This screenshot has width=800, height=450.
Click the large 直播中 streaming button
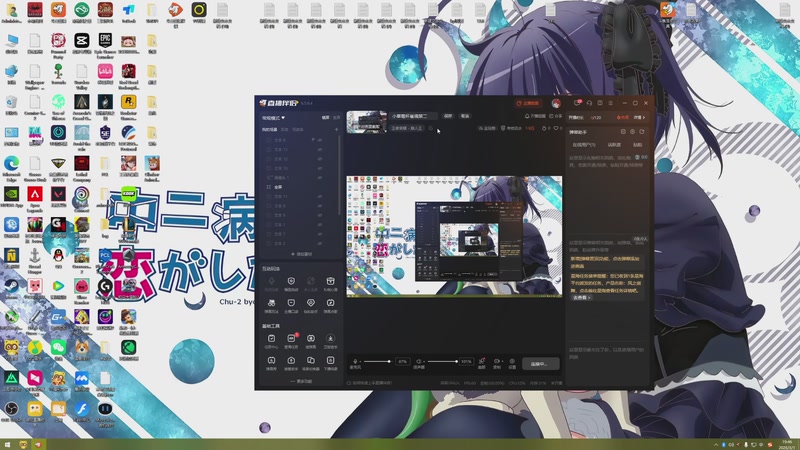coord(541,364)
